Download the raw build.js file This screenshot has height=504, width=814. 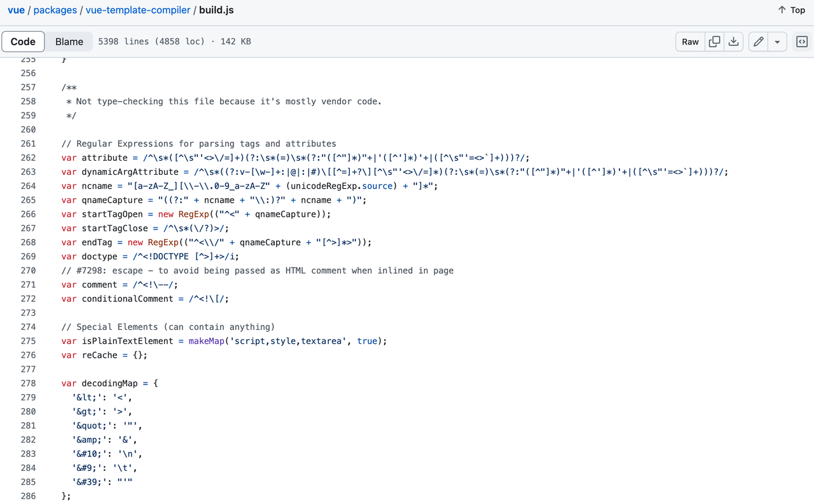pyautogui.click(x=733, y=41)
